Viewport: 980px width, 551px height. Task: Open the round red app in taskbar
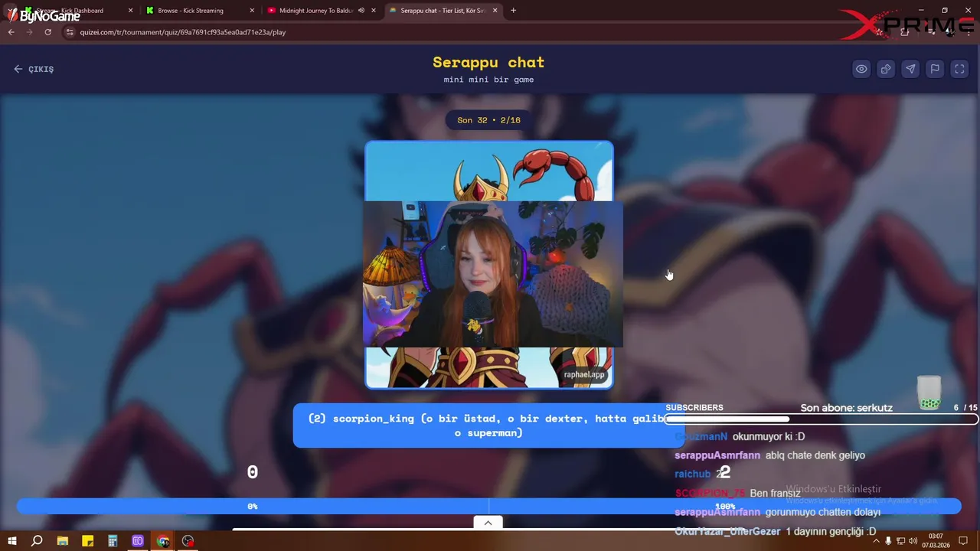[x=188, y=541]
